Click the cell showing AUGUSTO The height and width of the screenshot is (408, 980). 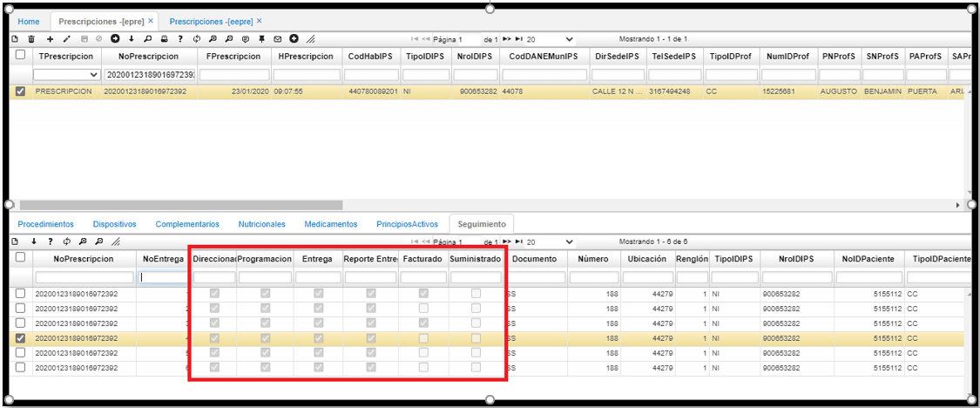click(839, 92)
